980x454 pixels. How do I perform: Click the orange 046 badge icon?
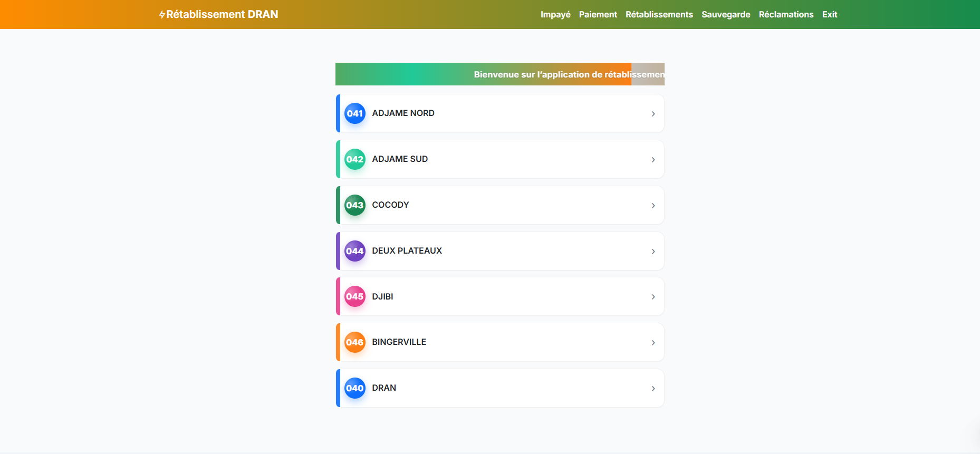(354, 342)
